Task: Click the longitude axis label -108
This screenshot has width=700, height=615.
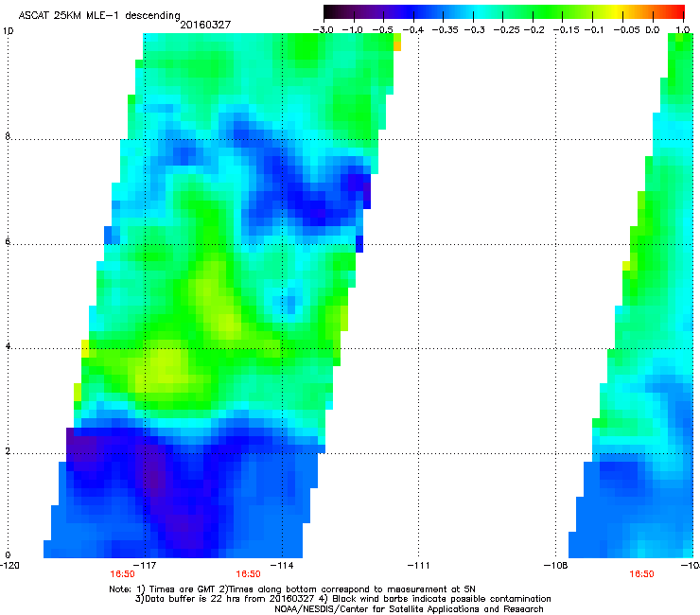Action: click(x=556, y=566)
